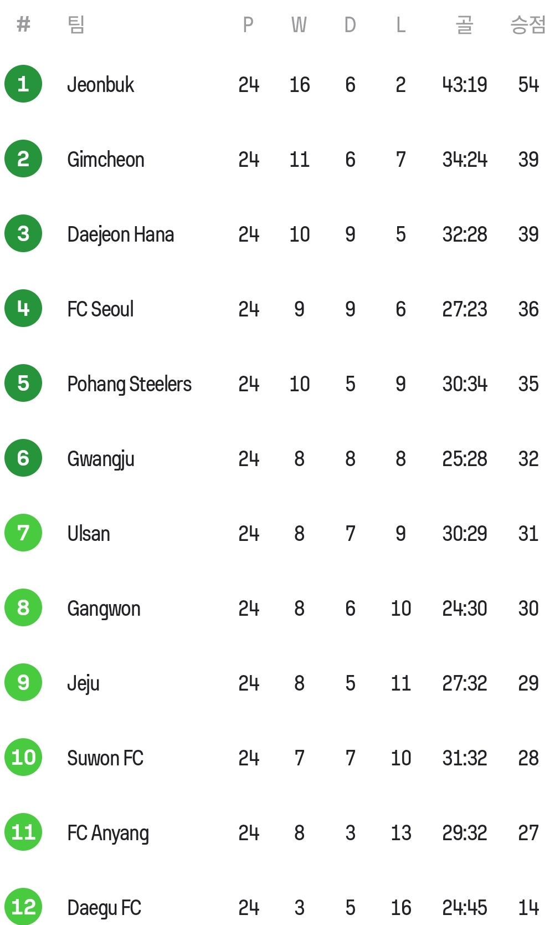Click the 골 goals column header
This screenshot has width=560, height=925.
[x=464, y=24]
